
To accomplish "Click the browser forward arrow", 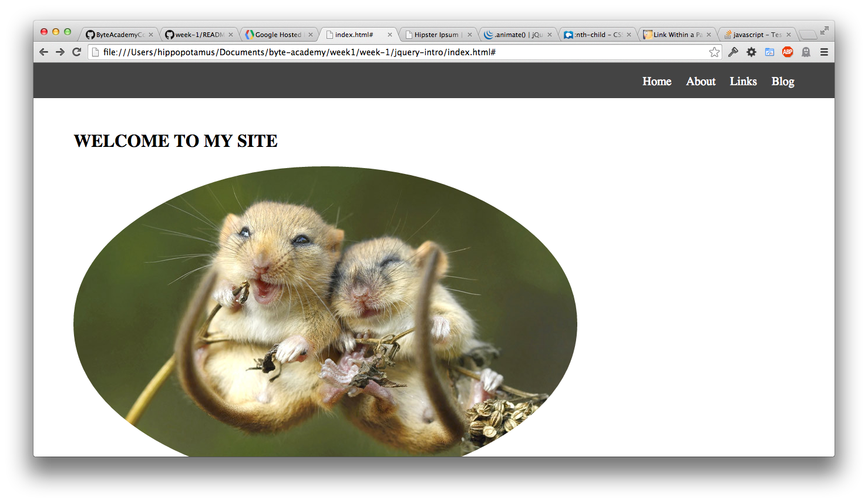I will (60, 52).
